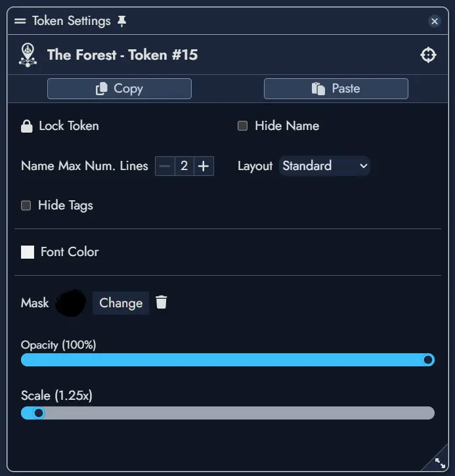This screenshot has width=455, height=476.
Task: Decrease Name Max Num. Lines
Action: [x=165, y=166]
